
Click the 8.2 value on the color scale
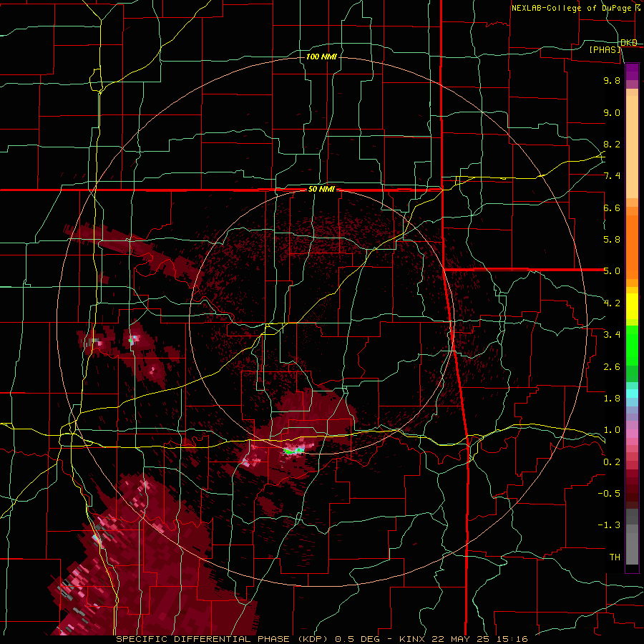click(x=612, y=144)
